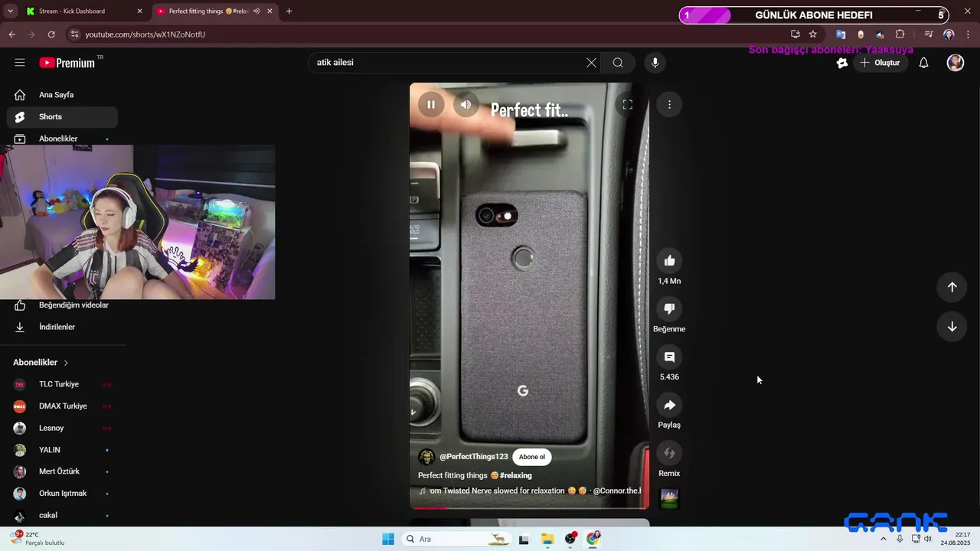Screen dimensions: 980x551
Task: Expand the Abonelikler section chevron
Action: (66, 363)
